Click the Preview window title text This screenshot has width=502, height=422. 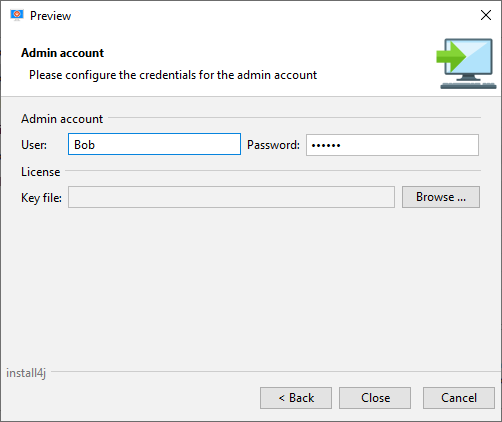[x=50, y=16]
